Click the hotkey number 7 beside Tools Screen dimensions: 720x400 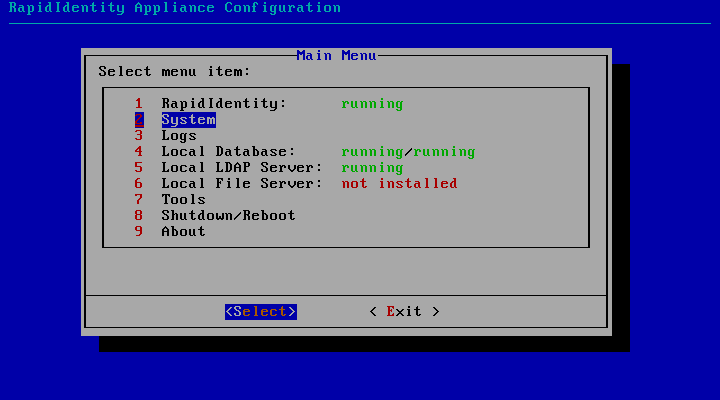click(x=139, y=199)
